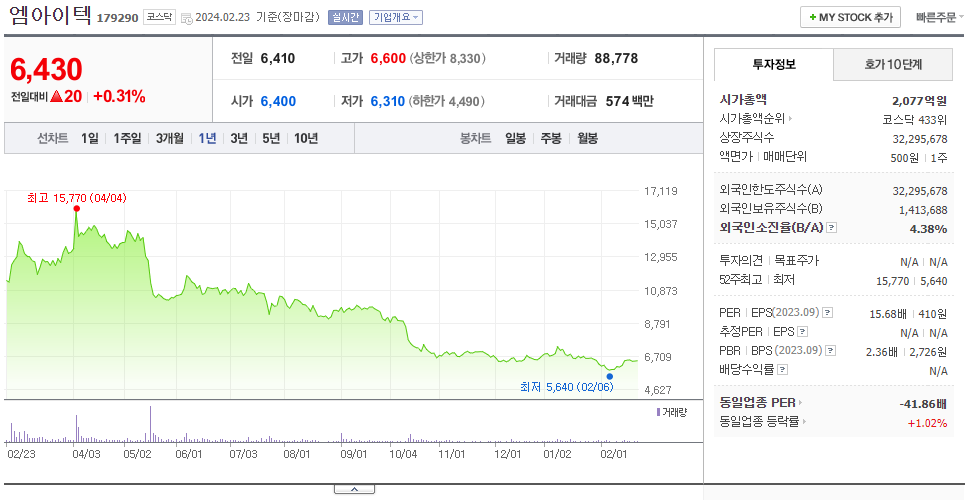Image resolution: width=968 pixels, height=500 pixels.
Task: Select the 1일 line chart period
Action: (90, 138)
